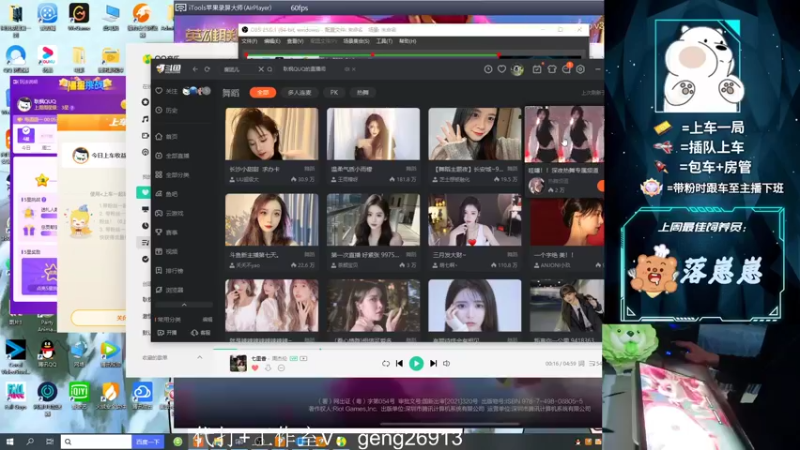Skip to previous track in QQ Music

tap(399, 363)
